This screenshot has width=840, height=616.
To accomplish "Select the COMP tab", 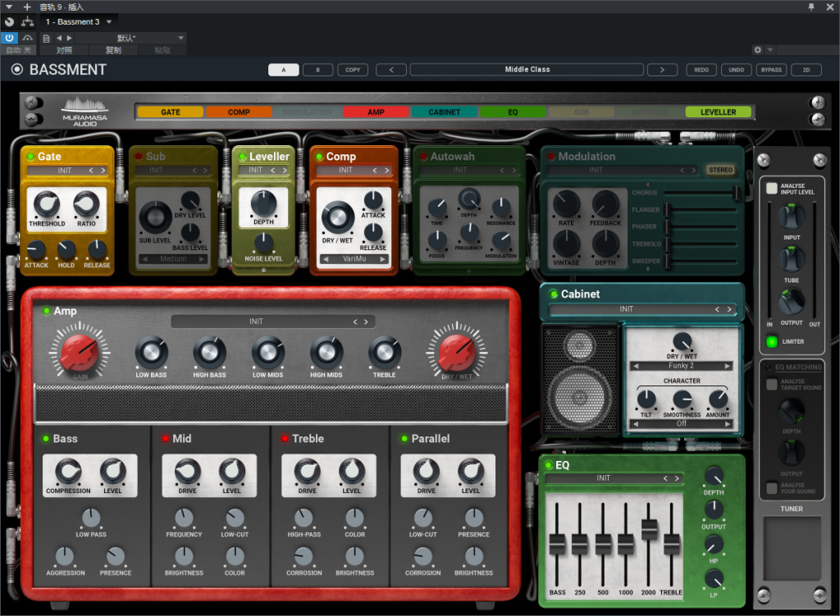I will pos(239,112).
